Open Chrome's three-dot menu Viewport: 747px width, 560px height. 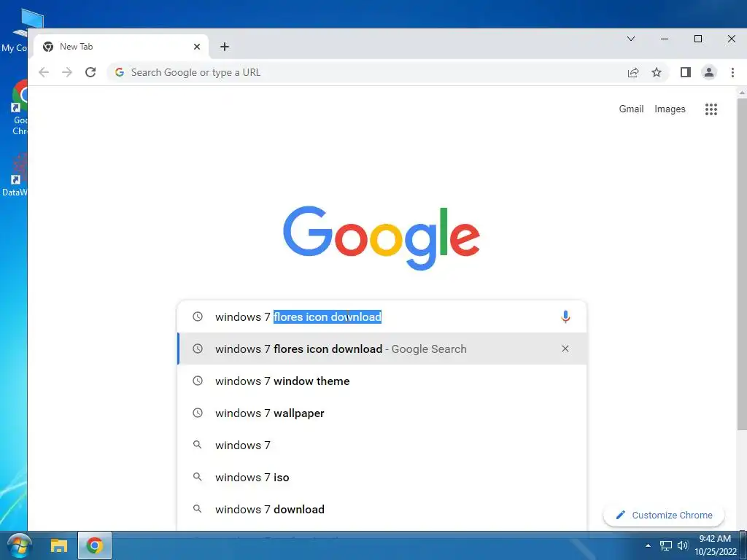pos(732,72)
